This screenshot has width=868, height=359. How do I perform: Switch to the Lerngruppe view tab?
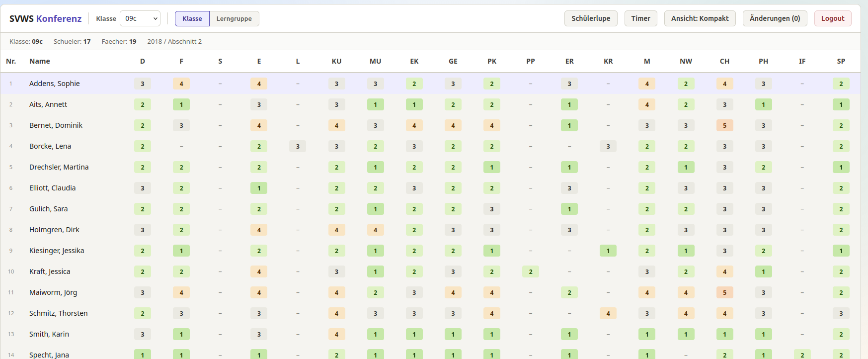tap(234, 18)
